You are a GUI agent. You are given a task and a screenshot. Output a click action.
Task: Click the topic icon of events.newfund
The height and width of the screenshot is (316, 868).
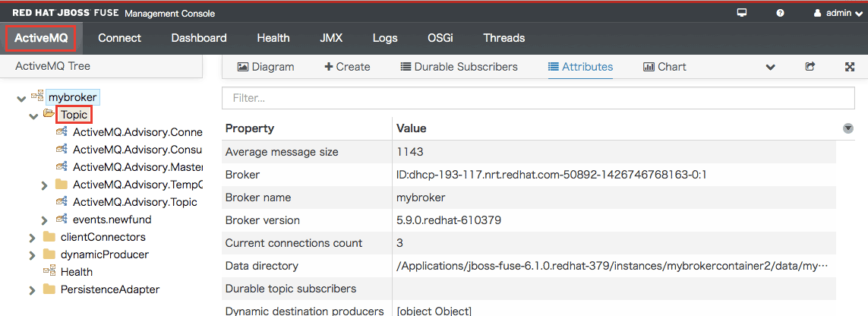pos(62,219)
